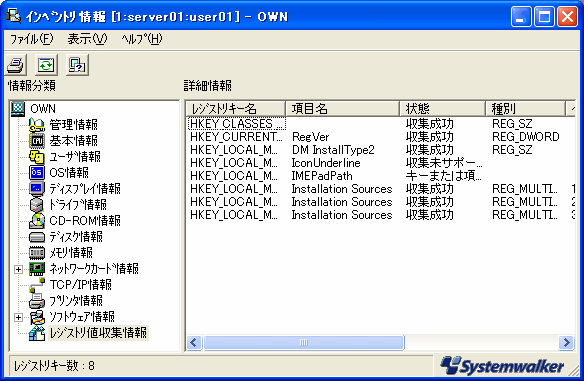This screenshot has width=584, height=381.
Task: Select the OWN root label in tree
Action: (x=43, y=109)
